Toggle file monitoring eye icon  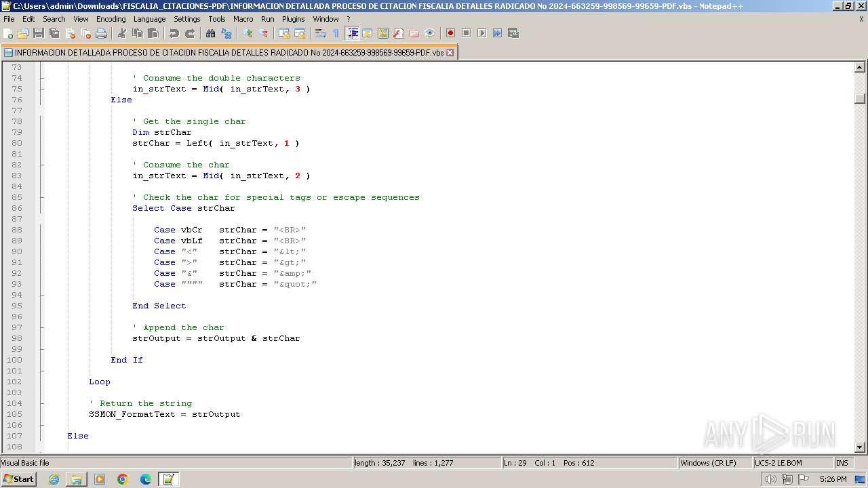point(430,33)
